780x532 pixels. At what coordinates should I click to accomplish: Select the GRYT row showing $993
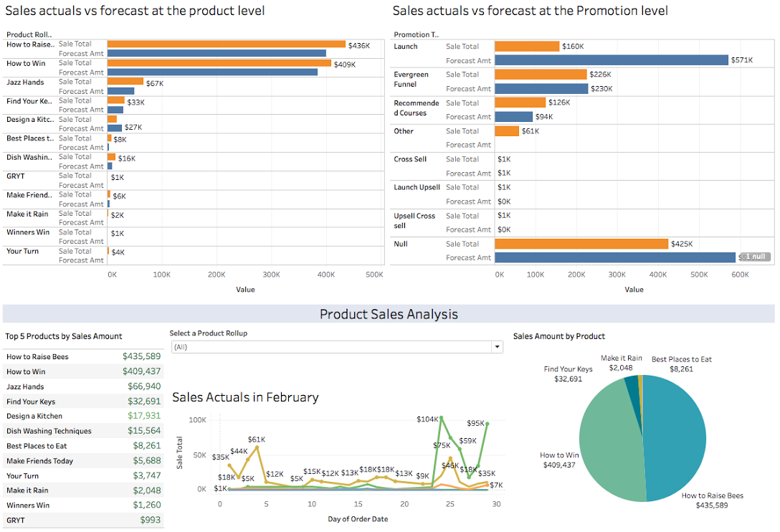(82, 521)
